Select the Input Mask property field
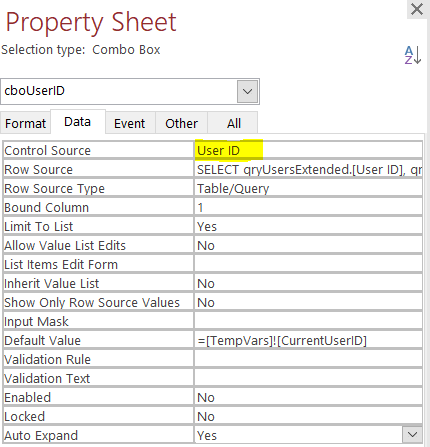 tap(308, 321)
